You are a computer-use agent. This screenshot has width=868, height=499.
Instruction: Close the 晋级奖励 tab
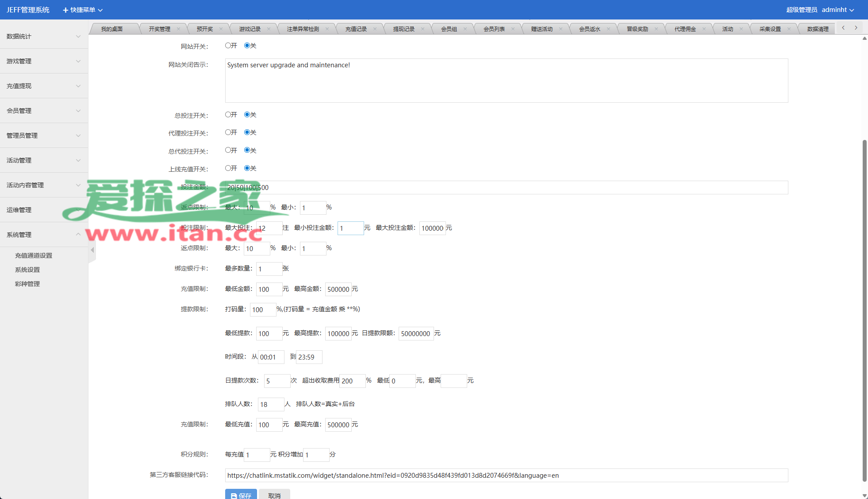pyautogui.click(x=656, y=29)
